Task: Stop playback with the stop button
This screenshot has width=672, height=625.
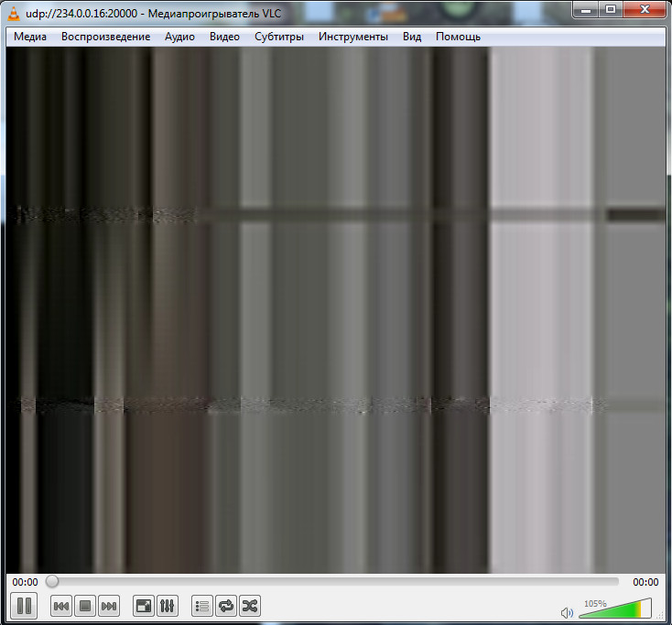Action: pos(85,606)
